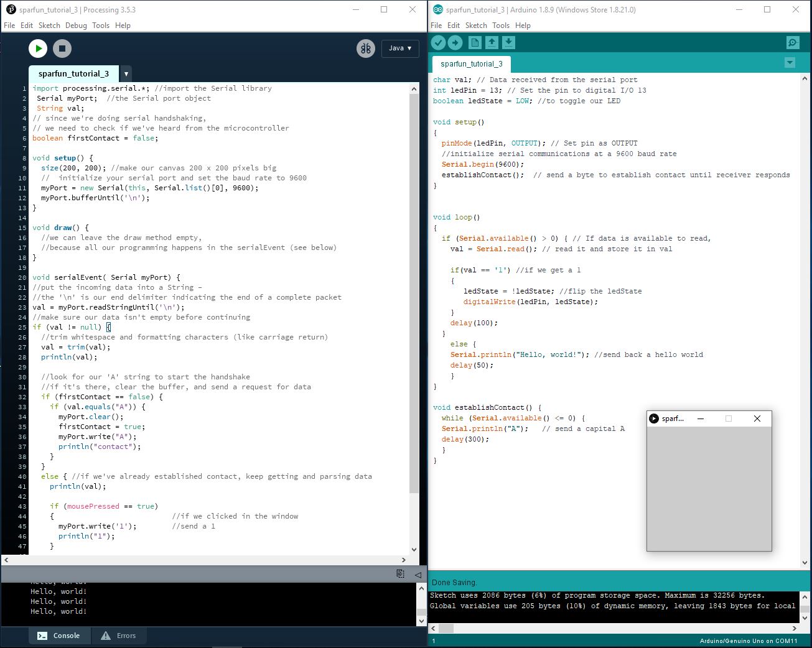The width and height of the screenshot is (812, 648).
Task: Open the Arduino Help menu
Action: point(523,25)
